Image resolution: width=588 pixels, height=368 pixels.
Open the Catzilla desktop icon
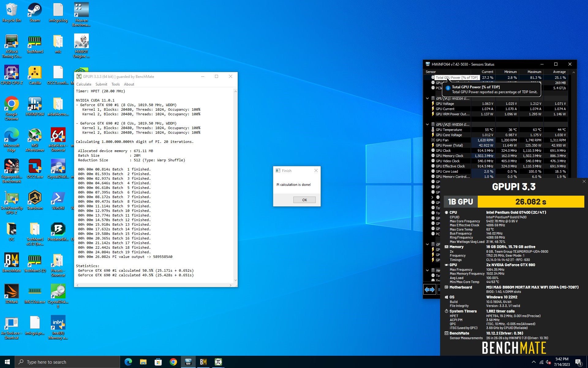(x=35, y=75)
